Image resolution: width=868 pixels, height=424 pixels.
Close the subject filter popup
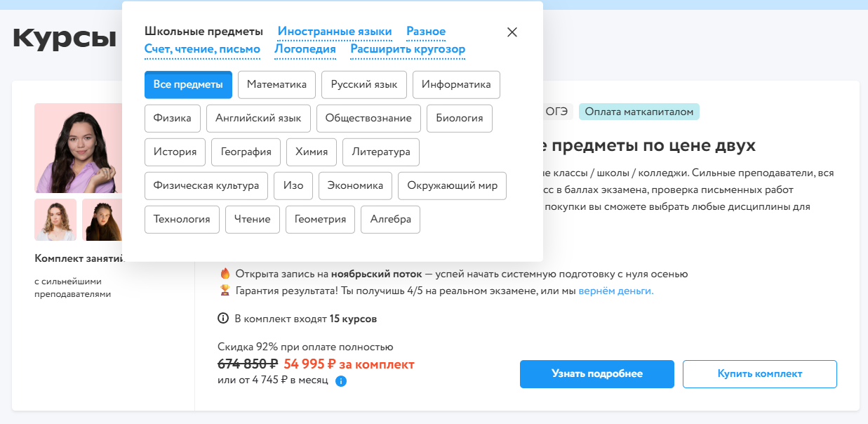pos(512,32)
